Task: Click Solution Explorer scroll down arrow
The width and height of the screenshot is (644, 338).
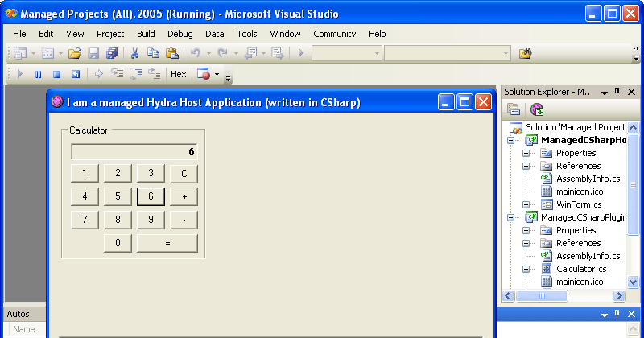Action: point(633,282)
